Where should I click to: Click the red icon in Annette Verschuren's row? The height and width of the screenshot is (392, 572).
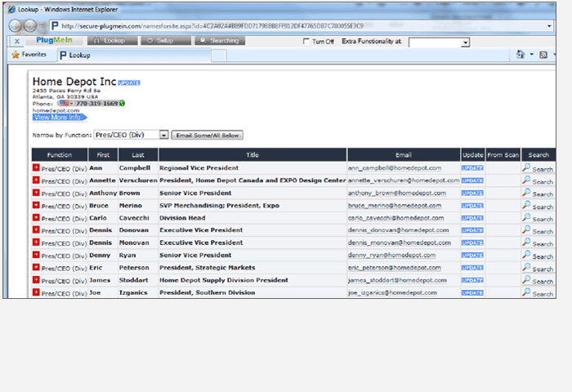(x=36, y=180)
